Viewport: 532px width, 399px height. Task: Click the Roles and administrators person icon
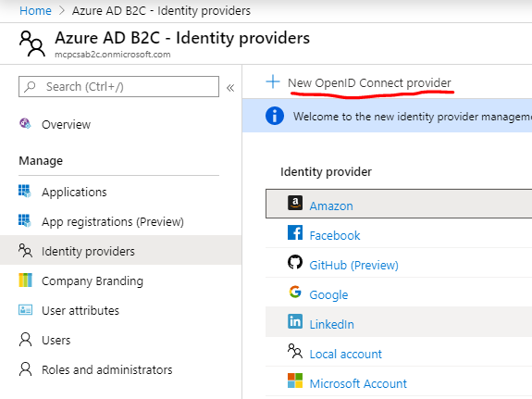click(26, 369)
